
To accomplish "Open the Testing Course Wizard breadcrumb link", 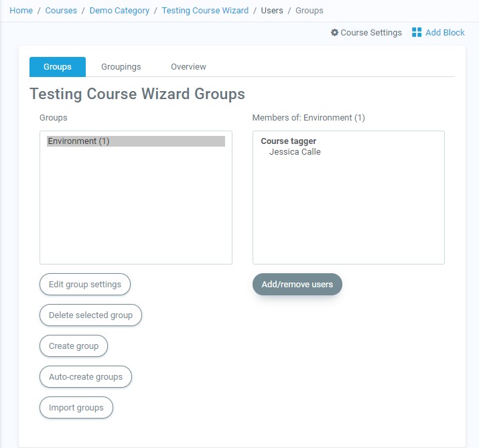I will pos(205,11).
